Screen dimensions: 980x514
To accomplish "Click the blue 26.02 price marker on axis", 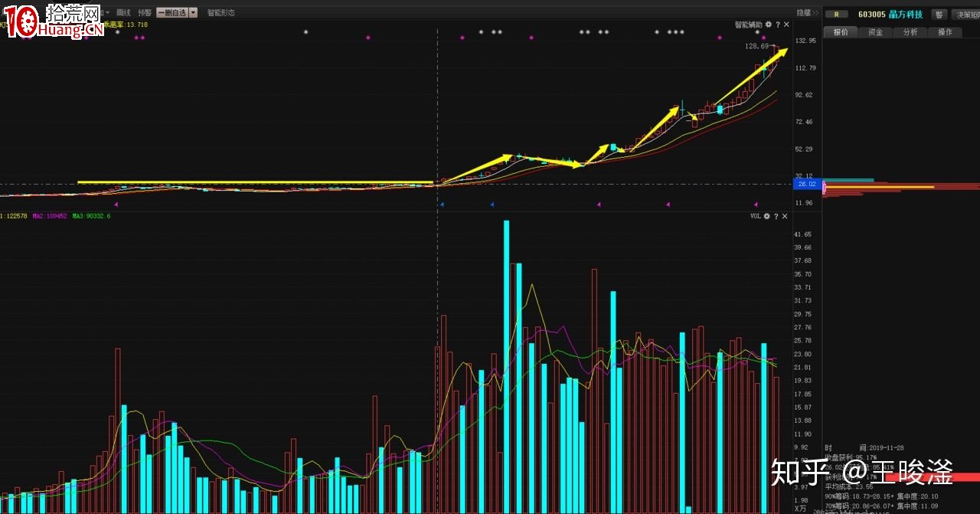I will [x=807, y=184].
